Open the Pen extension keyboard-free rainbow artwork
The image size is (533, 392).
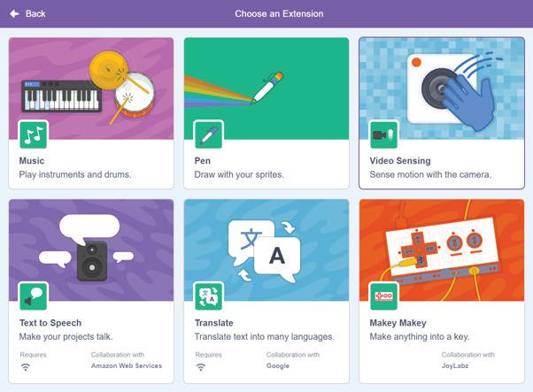tap(266, 88)
